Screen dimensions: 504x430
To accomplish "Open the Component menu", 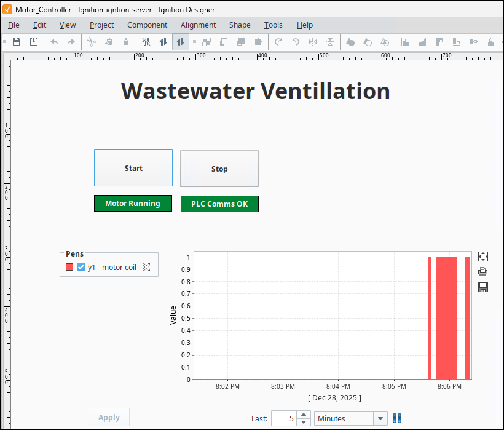I will coord(148,25).
